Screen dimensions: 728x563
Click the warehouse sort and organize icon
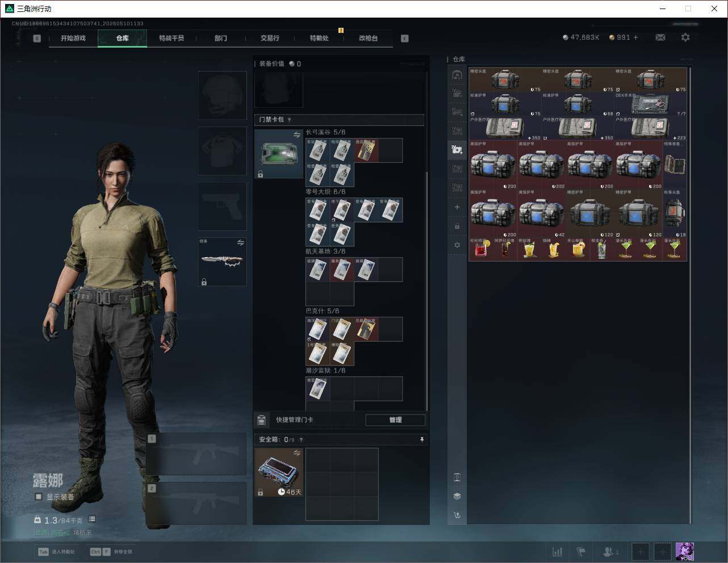pyautogui.click(x=457, y=515)
